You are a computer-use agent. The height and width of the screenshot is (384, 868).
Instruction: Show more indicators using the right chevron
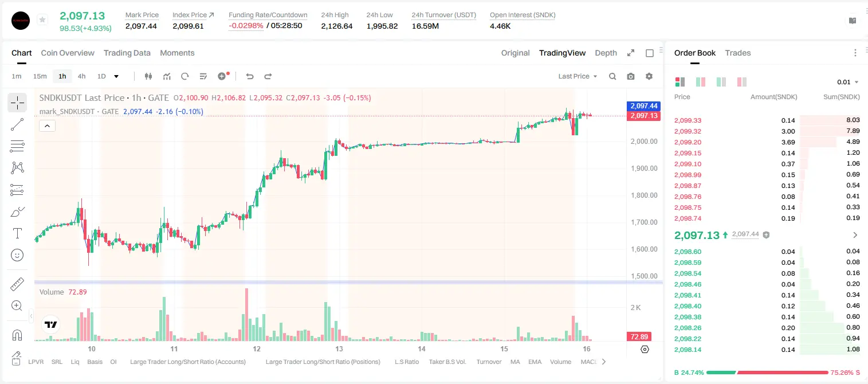tap(603, 362)
